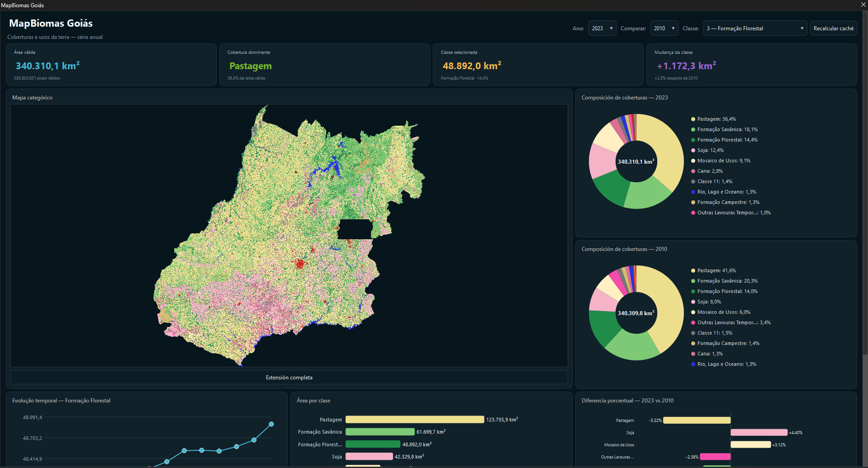
Task: Click Cana: 2,8% legend entry
Action: (707, 171)
